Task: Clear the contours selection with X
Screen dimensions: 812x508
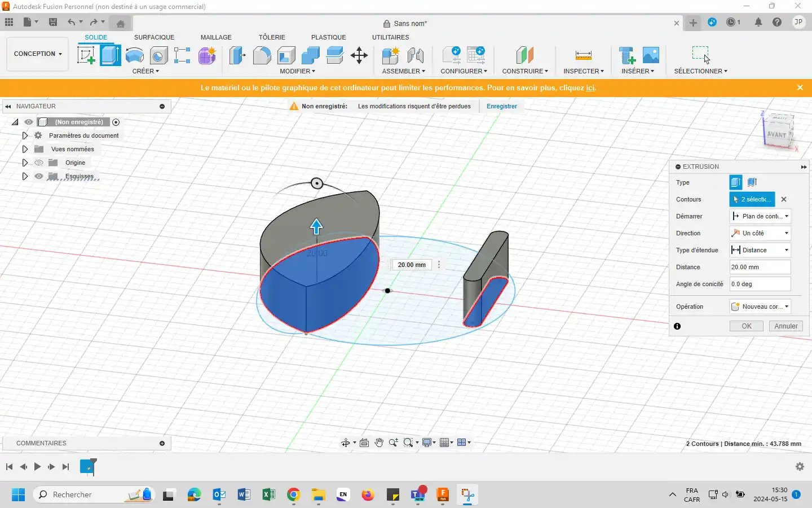Action: pos(784,199)
